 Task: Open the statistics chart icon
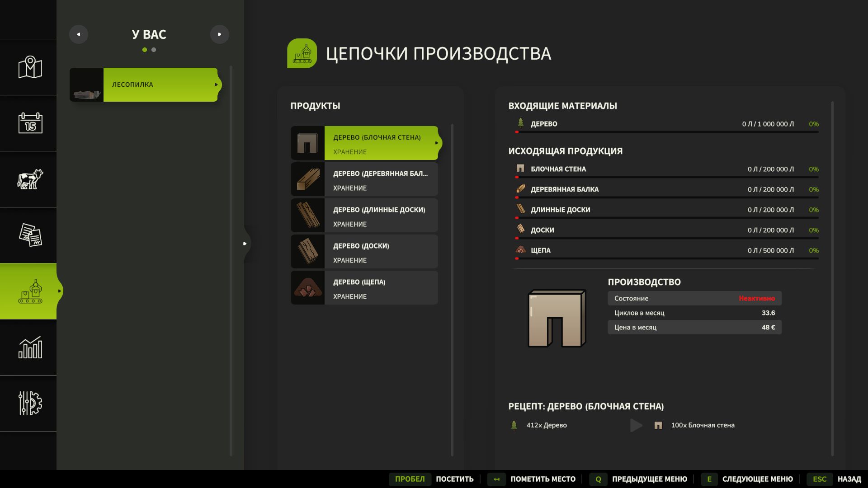click(x=30, y=347)
